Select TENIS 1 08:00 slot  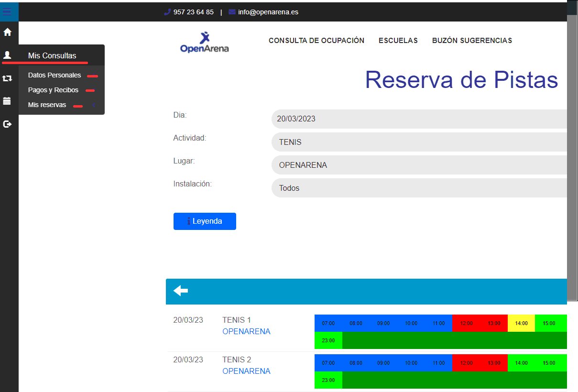(x=356, y=323)
